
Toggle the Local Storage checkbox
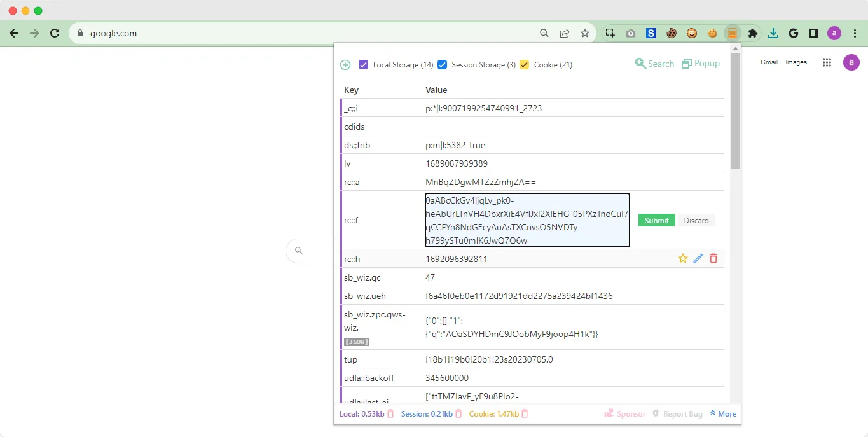pyautogui.click(x=364, y=64)
